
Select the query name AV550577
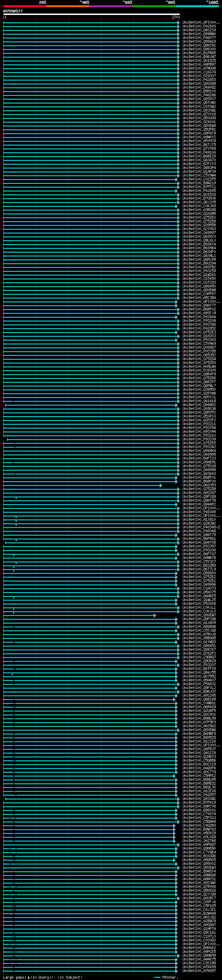[13, 11]
